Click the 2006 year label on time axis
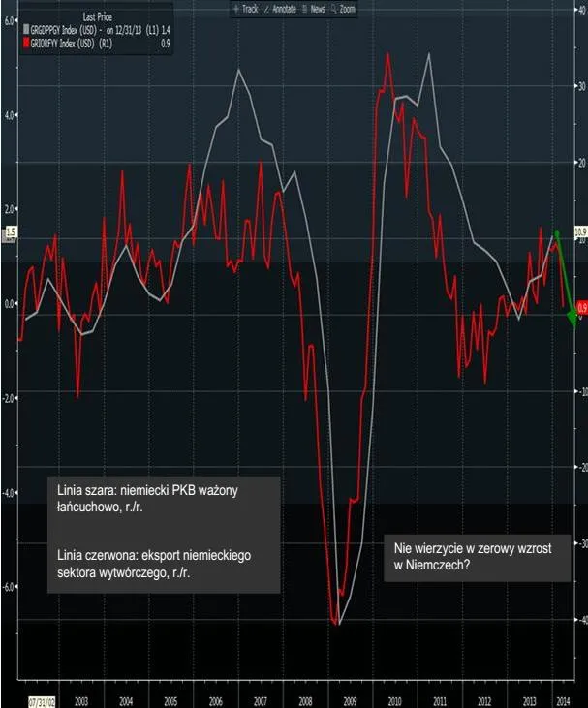 pos(215,701)
